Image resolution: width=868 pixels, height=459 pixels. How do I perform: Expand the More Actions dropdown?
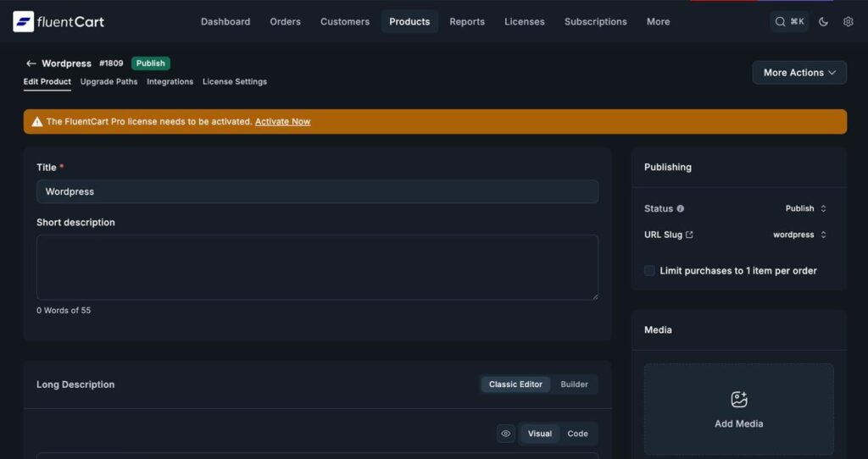click(799, 73)
